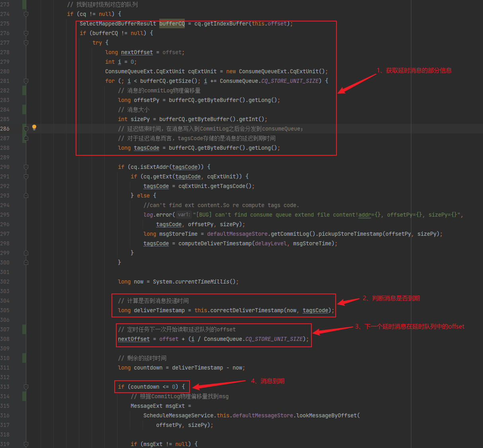Fold the else block at line 293
483x448 pixels.
26,196
